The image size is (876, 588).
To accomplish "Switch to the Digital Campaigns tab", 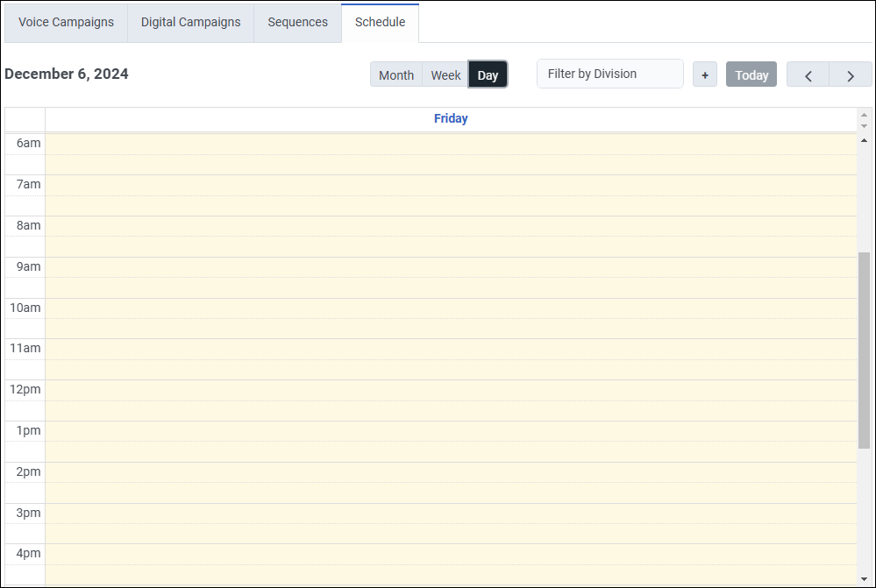I will (190, 22).
